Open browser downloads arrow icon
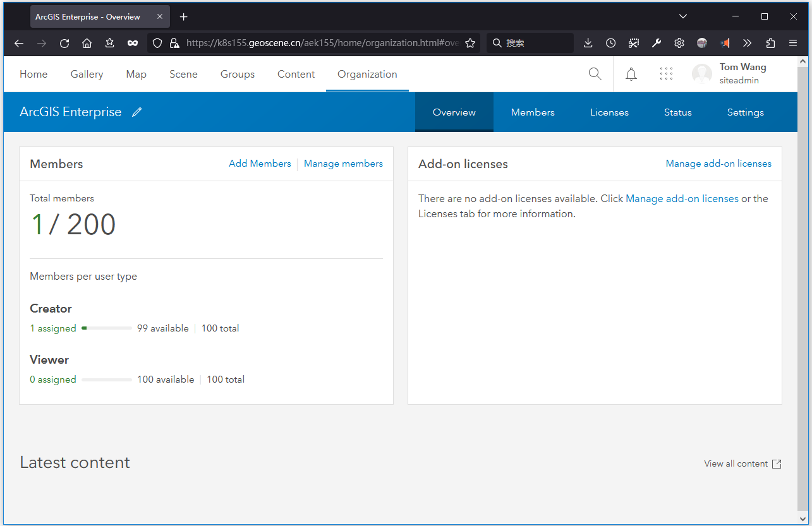Image resolution: width=812 pixels, height=526 pixels. 588,43
